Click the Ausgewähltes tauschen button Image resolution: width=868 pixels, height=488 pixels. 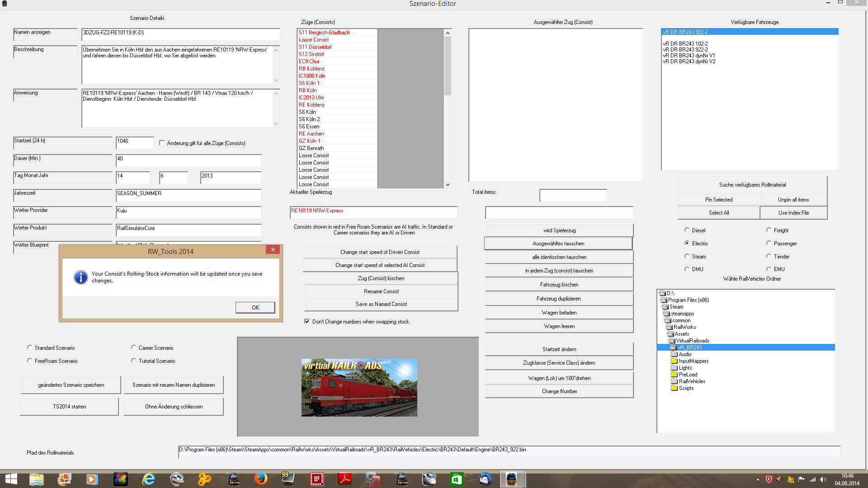pos(558,244)
